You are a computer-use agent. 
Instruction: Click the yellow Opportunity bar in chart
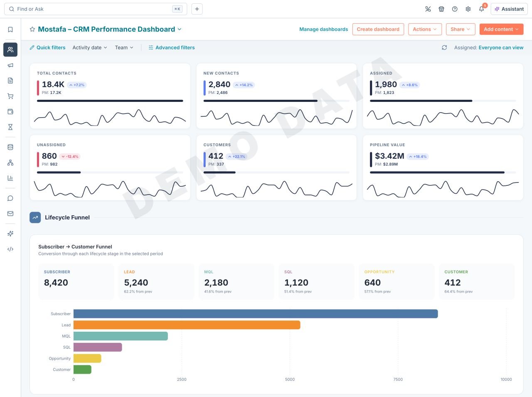point(87,358)
